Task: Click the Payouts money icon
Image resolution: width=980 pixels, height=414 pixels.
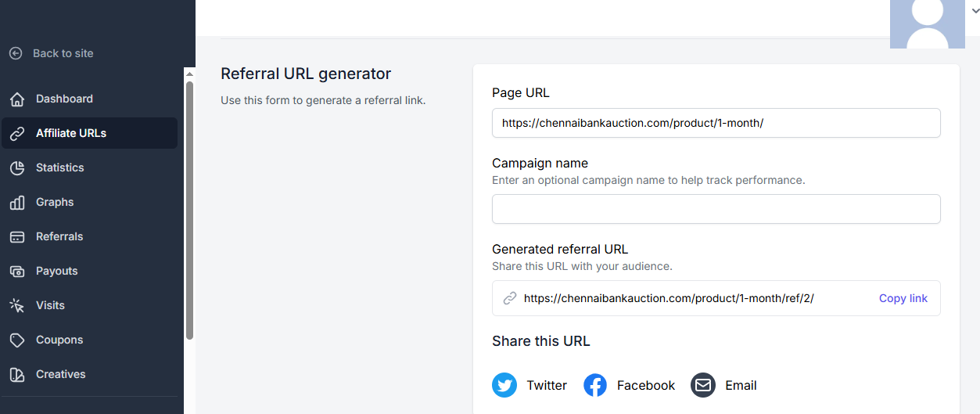Action: (x=17, y=272)
